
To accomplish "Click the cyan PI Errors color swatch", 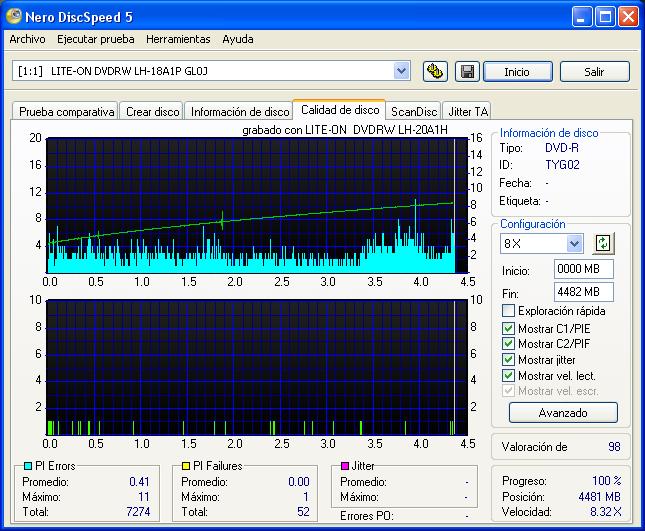I will [27, 466].
